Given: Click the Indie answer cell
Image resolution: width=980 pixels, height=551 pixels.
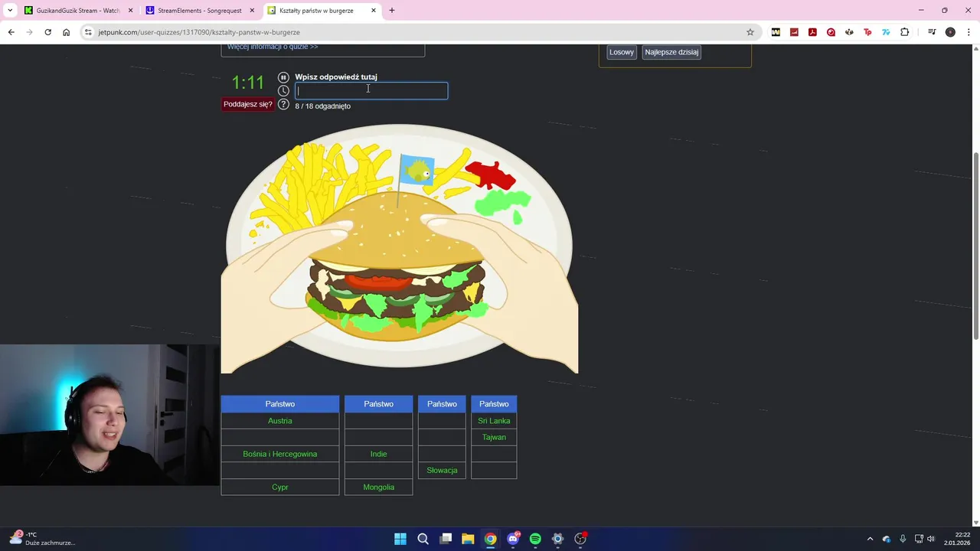Looking at the screenshot, I should [379, 454].
